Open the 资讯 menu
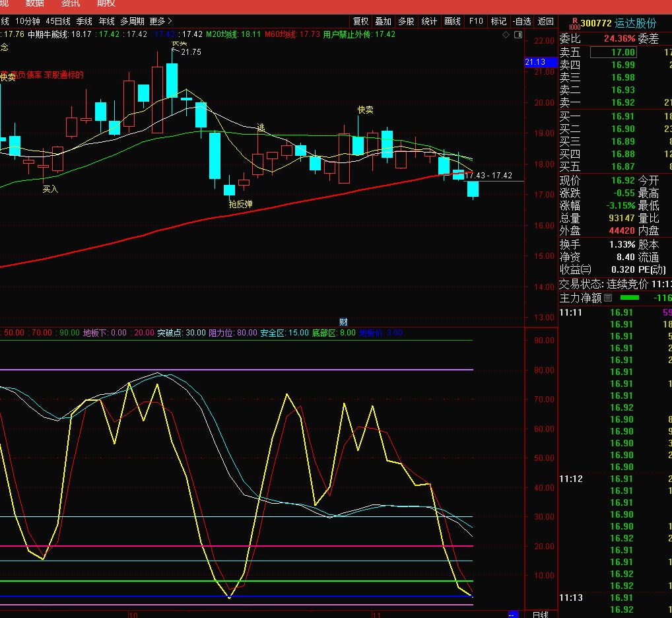672x618 pixels. 70,3
